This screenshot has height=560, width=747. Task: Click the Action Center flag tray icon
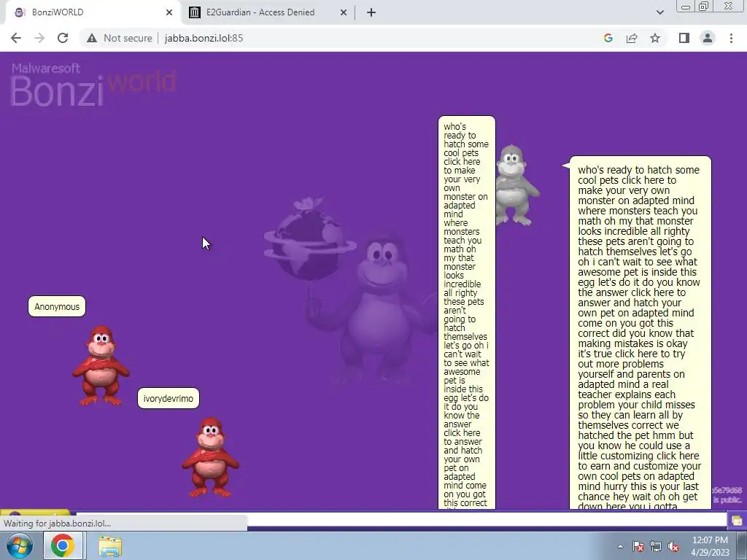(x=638, y=546)
